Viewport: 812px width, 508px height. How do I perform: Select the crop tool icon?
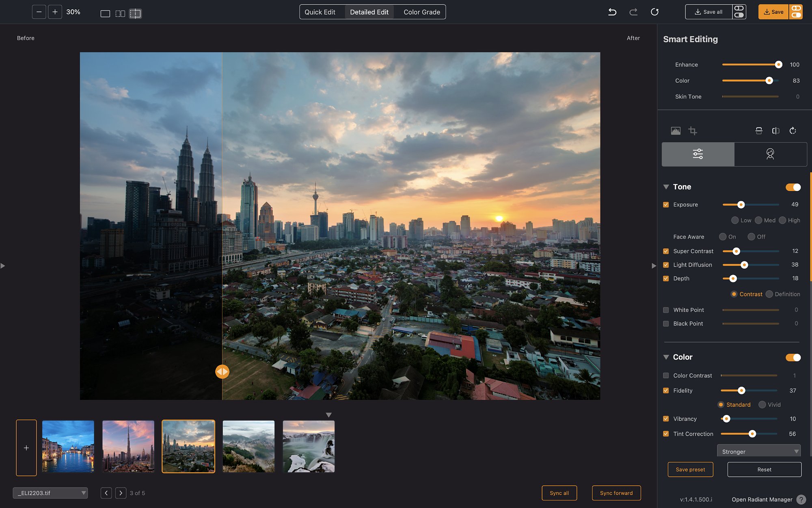point(693,130)
